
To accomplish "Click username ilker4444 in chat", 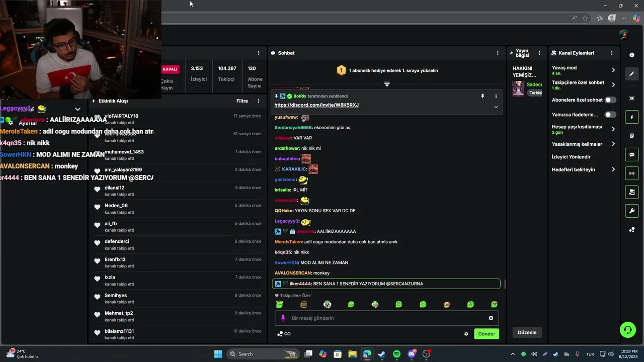I will [x=300, y=284].
